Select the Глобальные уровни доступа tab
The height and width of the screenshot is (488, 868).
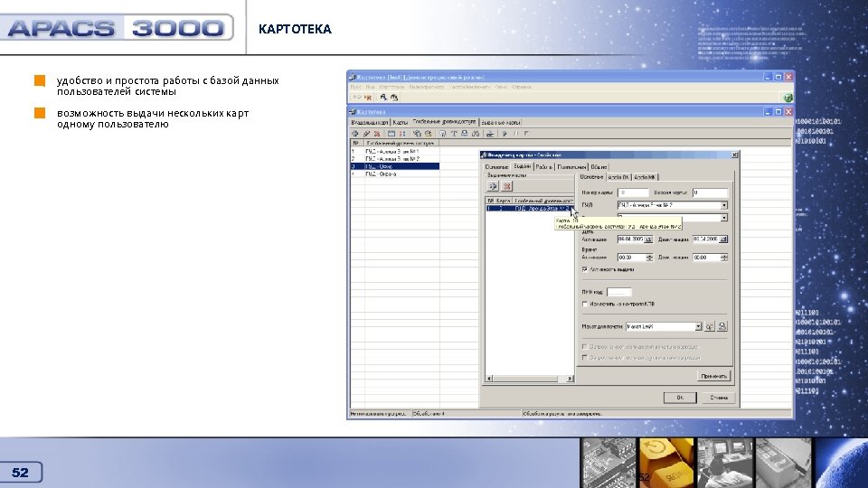pos(445,122)
